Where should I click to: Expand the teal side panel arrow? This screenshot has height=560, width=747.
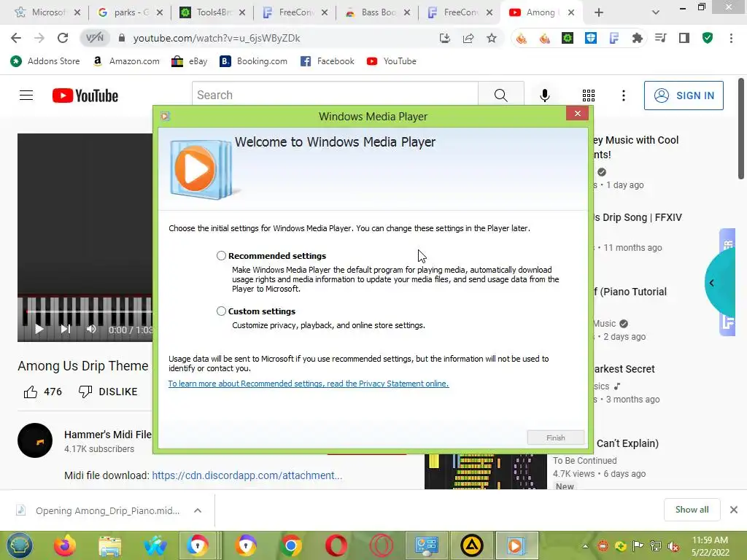click(712, 283)
